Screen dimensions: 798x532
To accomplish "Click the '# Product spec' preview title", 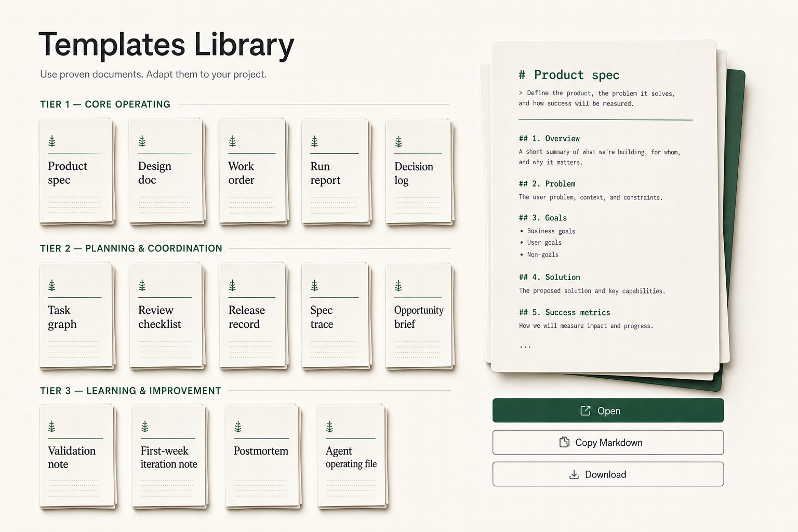I will [x=569, y=75].
